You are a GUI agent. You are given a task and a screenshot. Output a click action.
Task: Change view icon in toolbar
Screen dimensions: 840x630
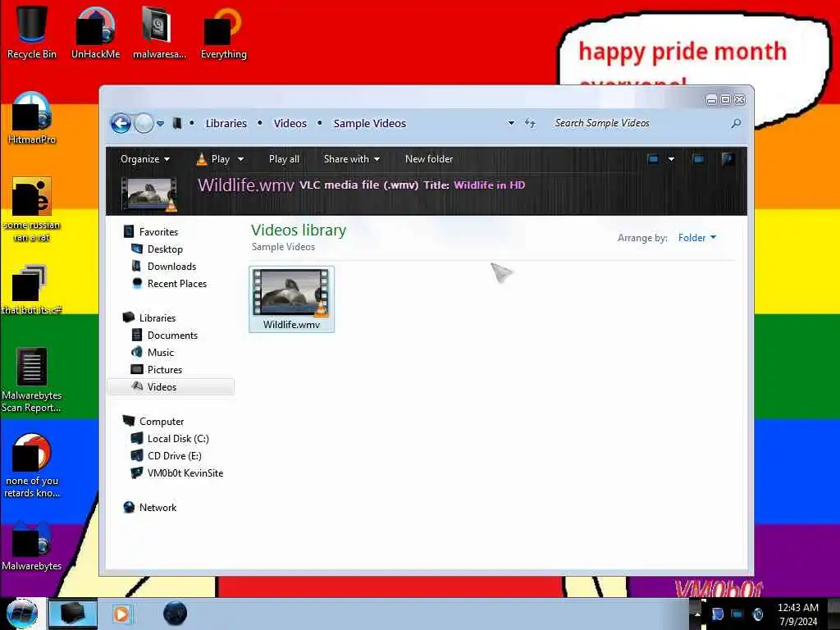coord(653,158)
